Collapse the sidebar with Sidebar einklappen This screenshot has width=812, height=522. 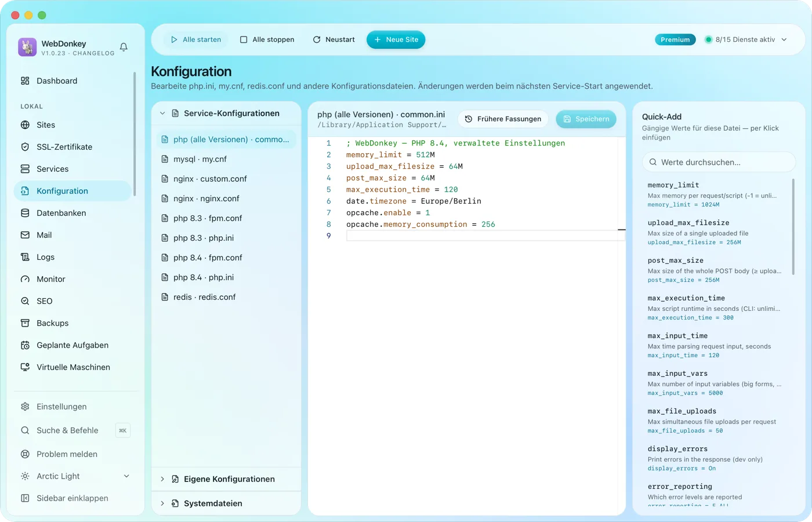73,498
